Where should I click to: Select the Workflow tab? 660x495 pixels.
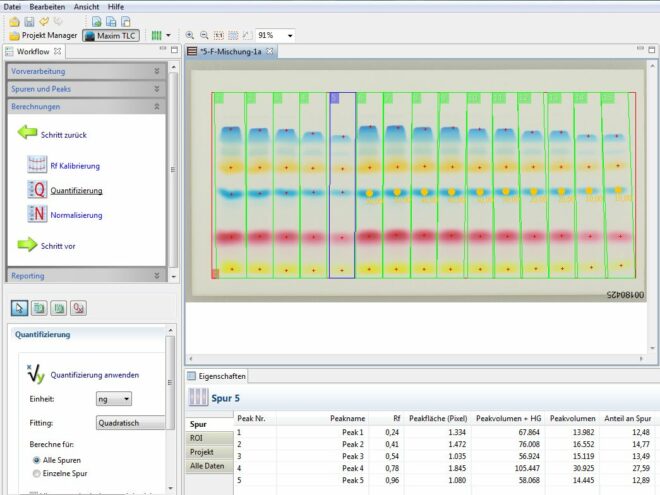tap(33, 51)
